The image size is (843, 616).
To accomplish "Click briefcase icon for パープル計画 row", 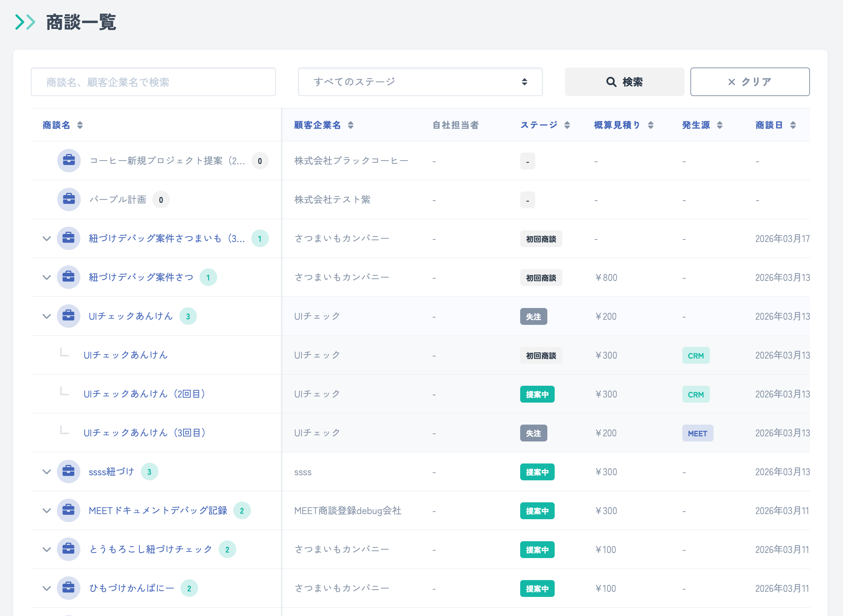I will 69,199.
